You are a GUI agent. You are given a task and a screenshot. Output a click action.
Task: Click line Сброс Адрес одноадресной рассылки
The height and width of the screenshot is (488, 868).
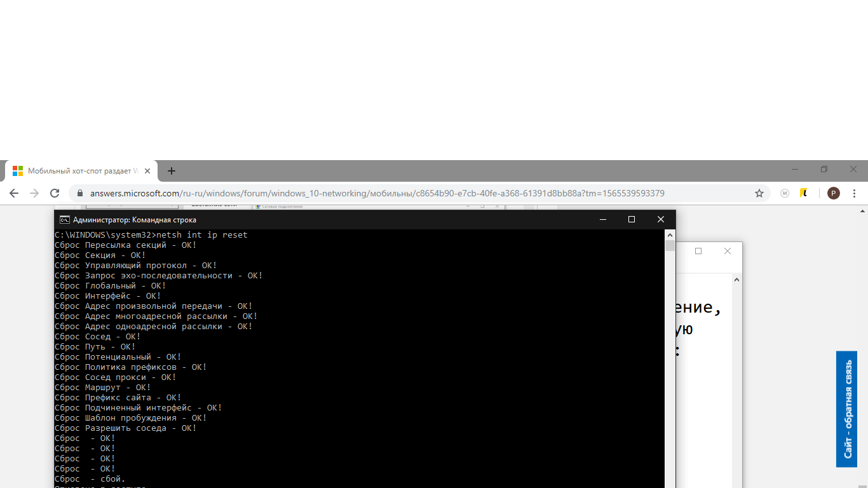click(x=154, y=327)
